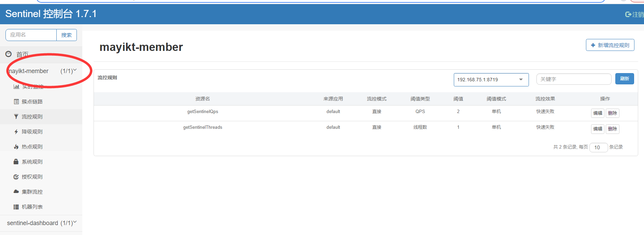Click the 线程数 threshold type cell

[420, 127]
